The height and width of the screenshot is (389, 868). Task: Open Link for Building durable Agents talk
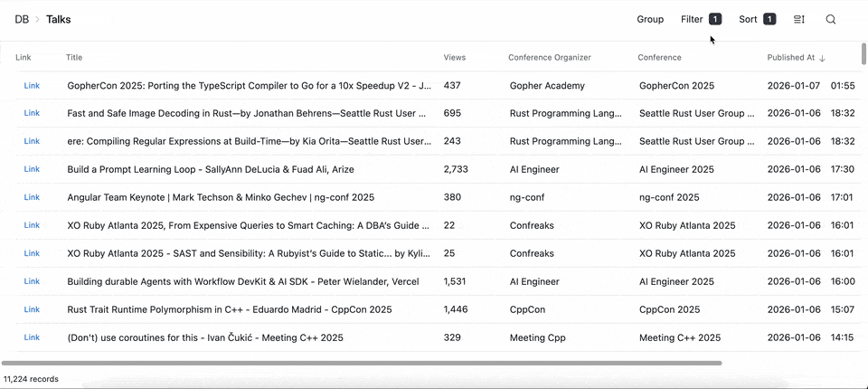32,281
